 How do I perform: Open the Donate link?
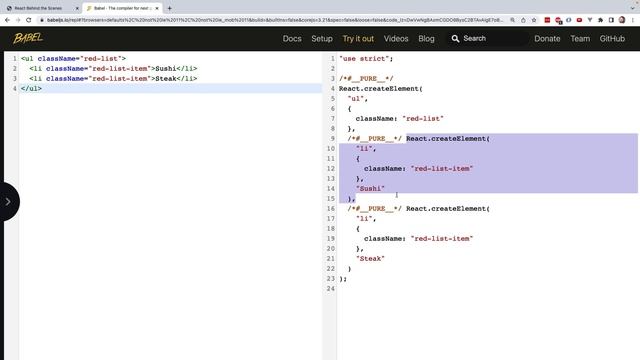547,39
